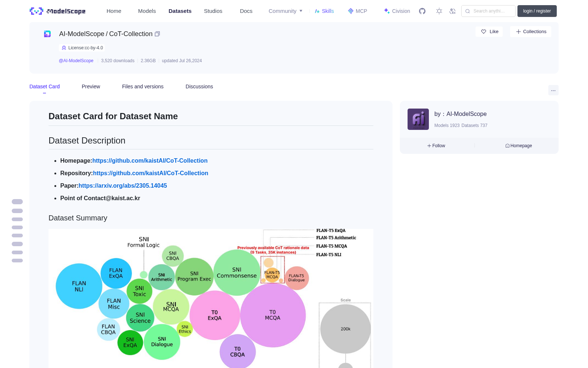Viewport: 588px width, 368px height.
Task: Open the Repository GitHub CoT-Collection link
Action: (x=151, y=173)
